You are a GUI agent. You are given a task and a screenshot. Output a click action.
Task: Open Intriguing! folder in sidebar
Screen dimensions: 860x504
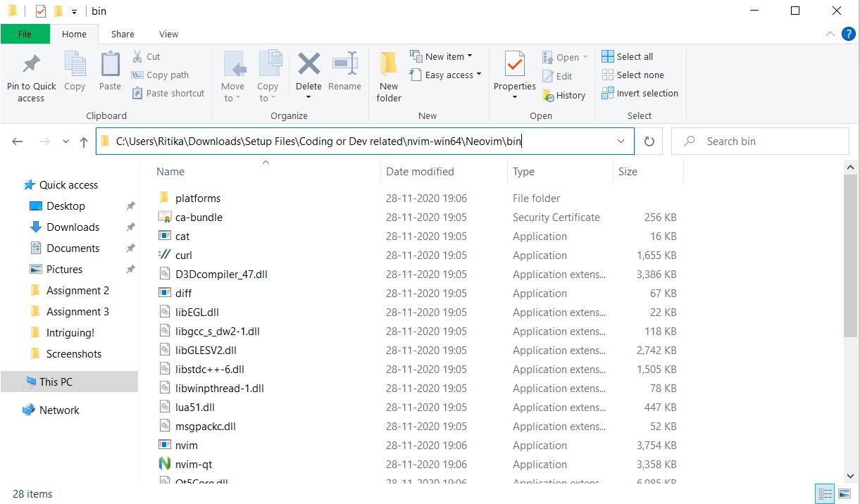[70, 332]
